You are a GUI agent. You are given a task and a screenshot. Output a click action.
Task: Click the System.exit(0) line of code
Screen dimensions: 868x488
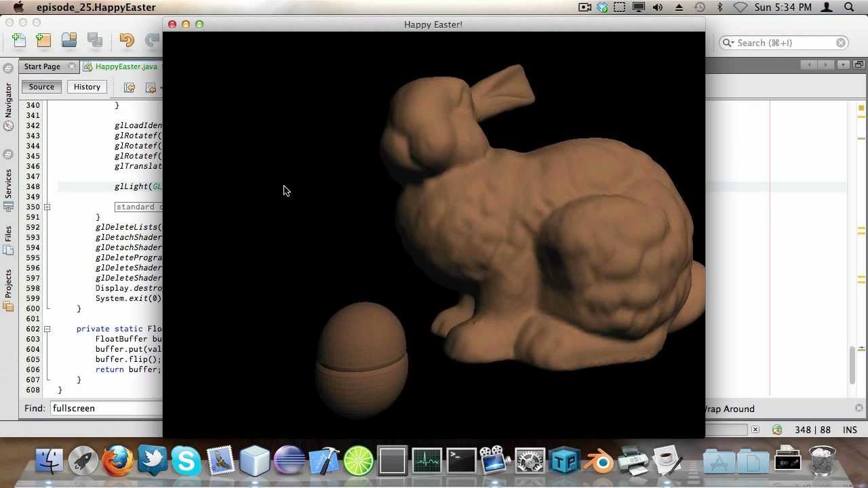pyautogui.click(x=129, y=298)
